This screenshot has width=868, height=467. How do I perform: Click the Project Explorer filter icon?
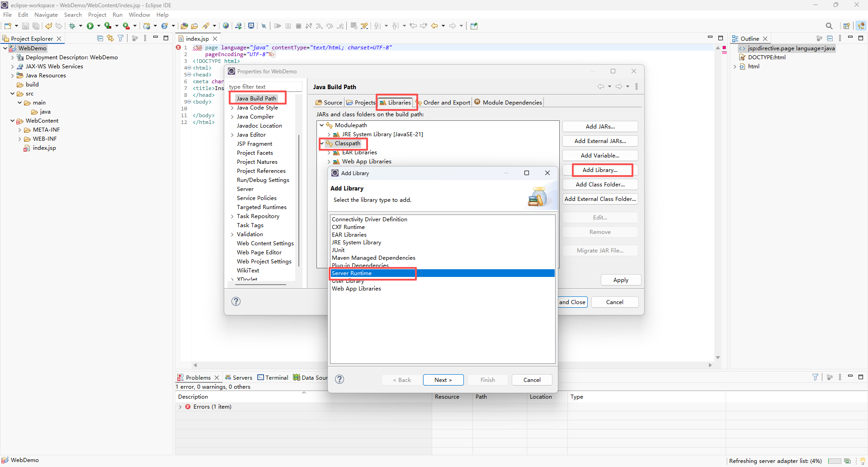pyautogui.click(x=121, y=38)
